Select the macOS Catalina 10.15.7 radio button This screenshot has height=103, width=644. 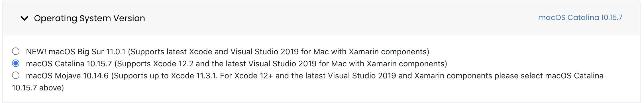[16, 63]
